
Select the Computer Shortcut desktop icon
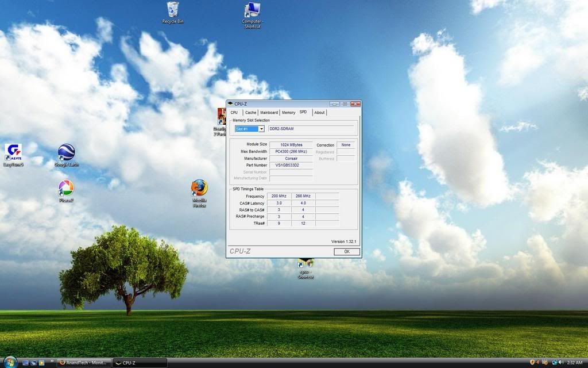(x=252, y=16)
